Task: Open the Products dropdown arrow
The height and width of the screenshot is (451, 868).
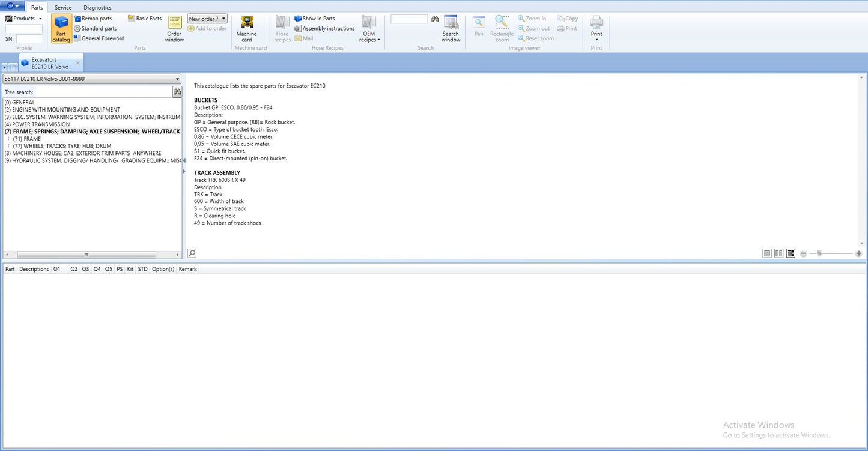Action: 40,19
